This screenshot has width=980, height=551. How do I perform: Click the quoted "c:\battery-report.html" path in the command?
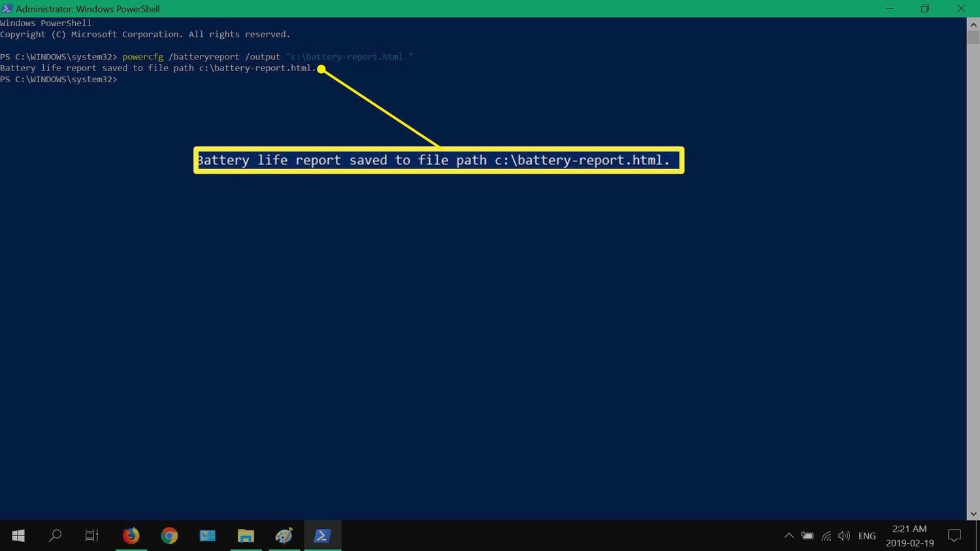point(349,57)
